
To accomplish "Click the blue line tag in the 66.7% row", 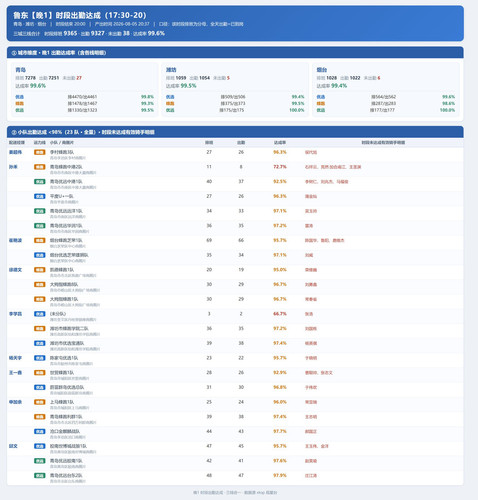I will click(40, 314).
